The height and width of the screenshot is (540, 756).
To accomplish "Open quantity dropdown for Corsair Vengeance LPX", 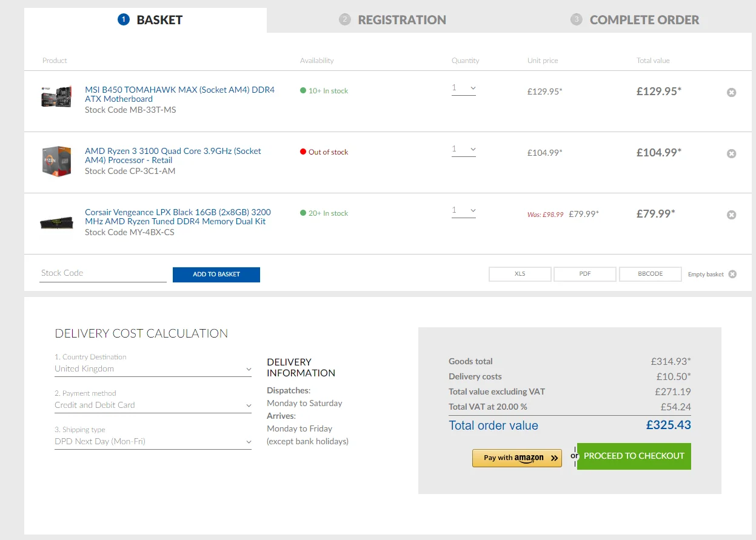I will coord(464,211).
